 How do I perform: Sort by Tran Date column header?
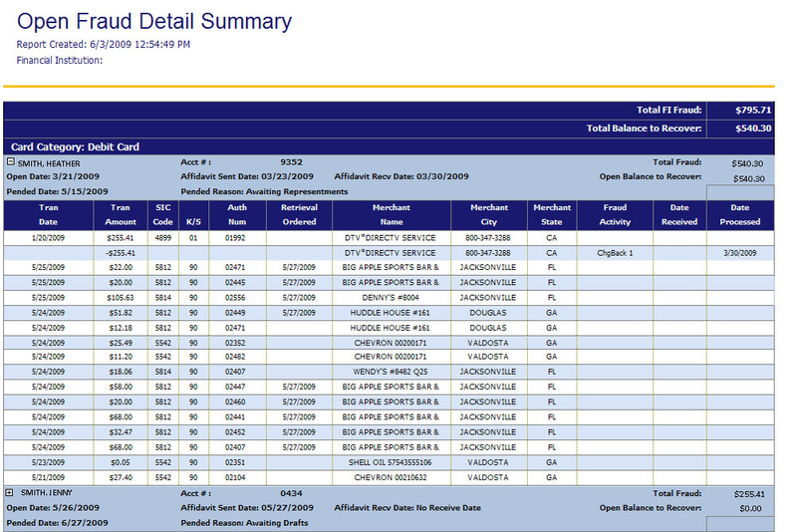pyautogui.click(x=49, y=214)
